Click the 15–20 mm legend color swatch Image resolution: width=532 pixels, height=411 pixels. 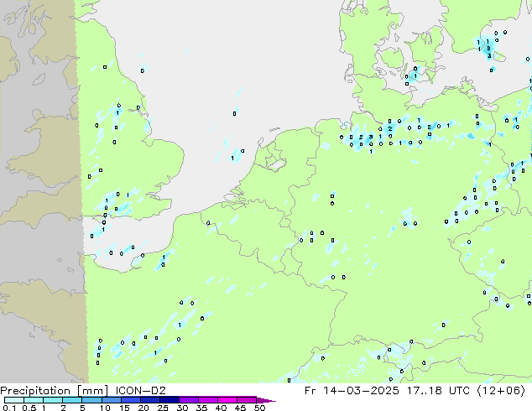(131, 400)
